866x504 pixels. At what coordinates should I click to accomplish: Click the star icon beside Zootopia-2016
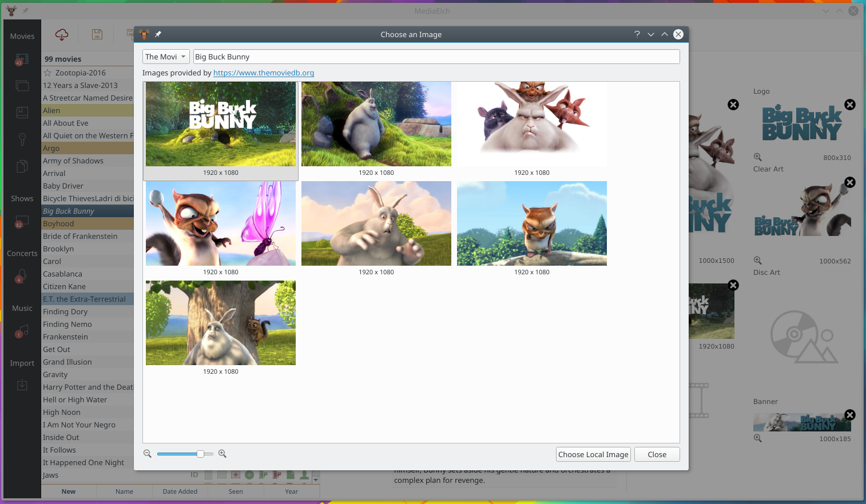[x=48, y=73]
